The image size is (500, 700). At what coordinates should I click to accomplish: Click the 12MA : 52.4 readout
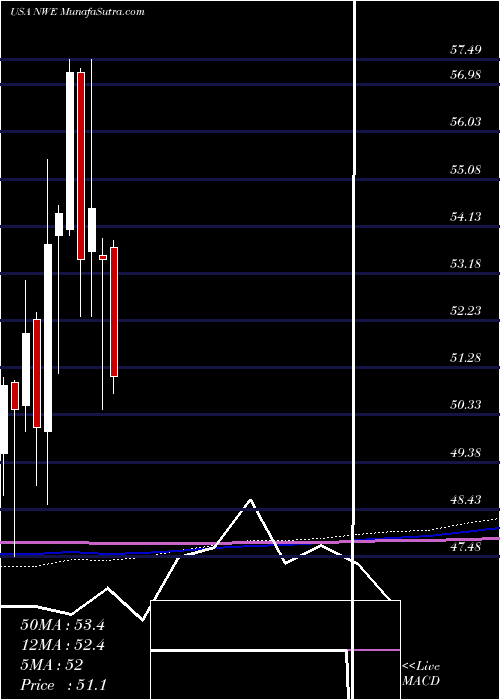point(62,645)
